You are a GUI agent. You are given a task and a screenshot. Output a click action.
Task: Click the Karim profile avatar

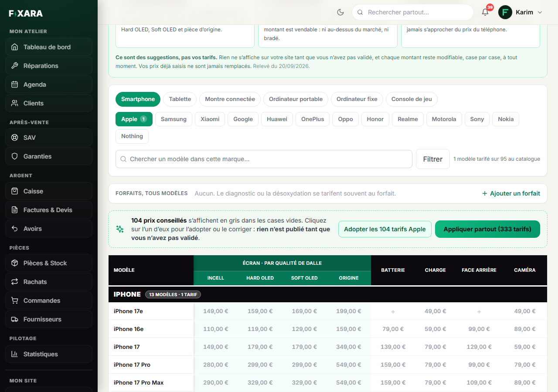click(x=505, y=12)
